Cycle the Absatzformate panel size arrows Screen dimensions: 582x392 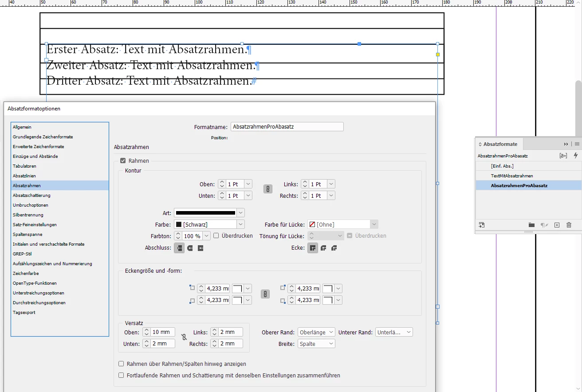[x=480, y=144]
